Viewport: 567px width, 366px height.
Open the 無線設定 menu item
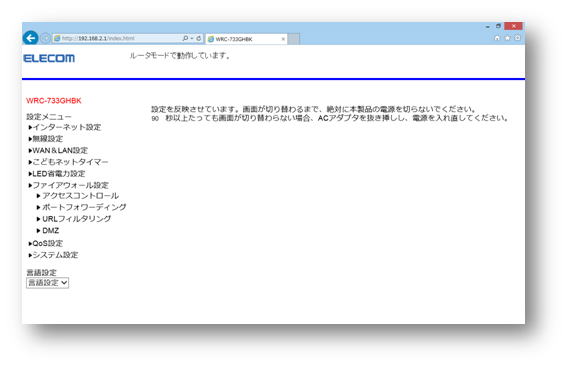coord(46,139)
